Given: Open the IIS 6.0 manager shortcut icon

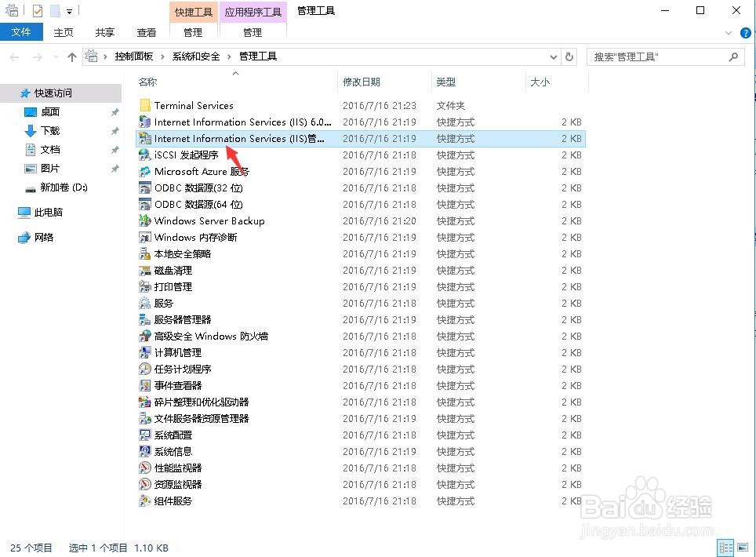Looking at the screenshot, I should point(145,122).
